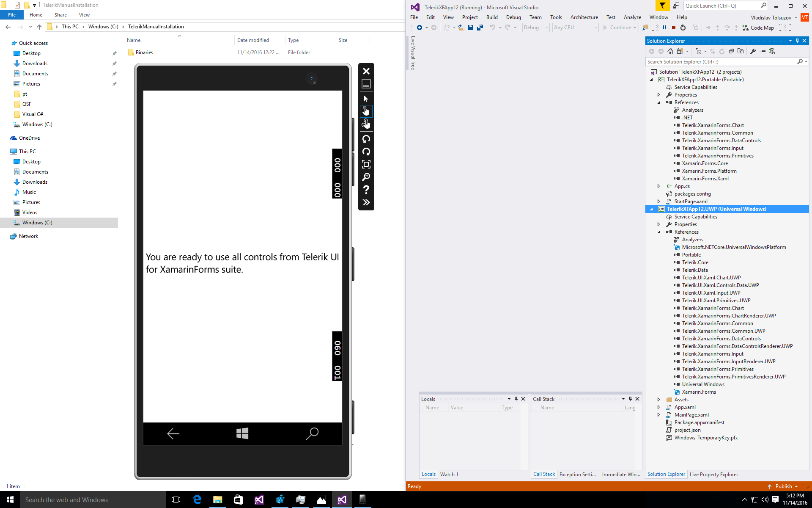Click the Break All pause icon

[664, 28]
